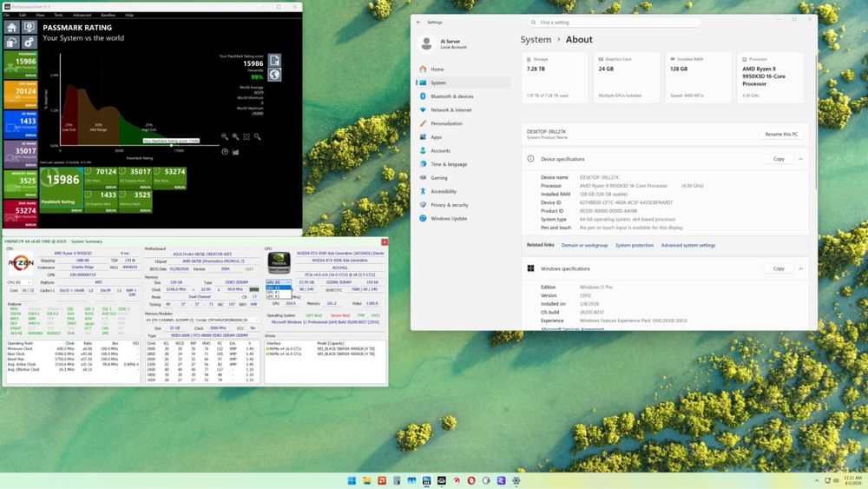Open the Windows Start button on the taskbar
Screen dimensions: 868x489
pos(352,480)
